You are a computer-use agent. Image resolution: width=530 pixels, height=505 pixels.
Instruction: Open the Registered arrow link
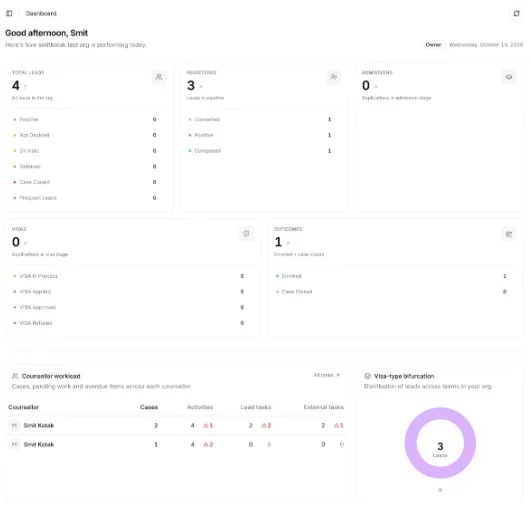click(x=200, y=87)
